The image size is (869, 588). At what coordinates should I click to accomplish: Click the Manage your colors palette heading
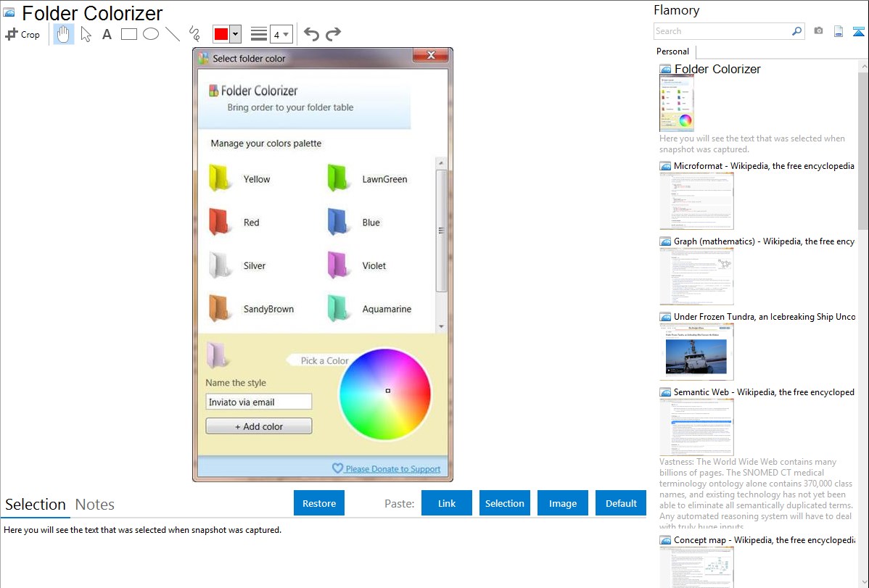pyautogui.click(x=266, y=144)
